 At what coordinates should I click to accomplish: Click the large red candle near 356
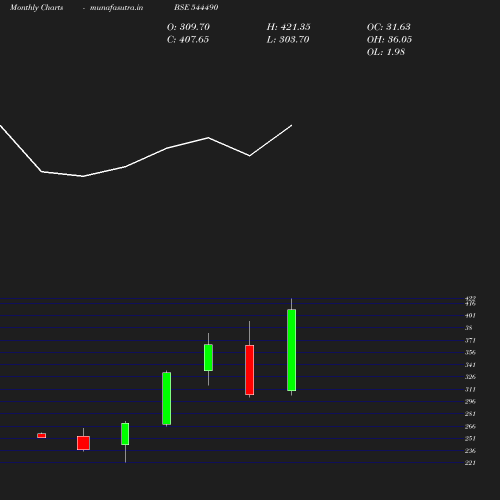249,370
